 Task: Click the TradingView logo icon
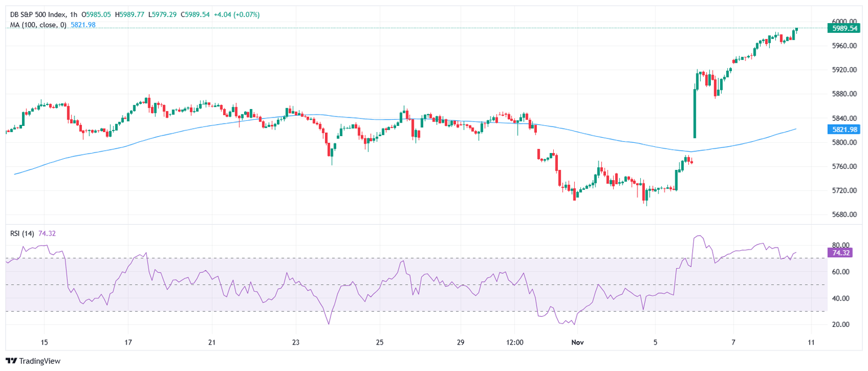click(11, 361)
